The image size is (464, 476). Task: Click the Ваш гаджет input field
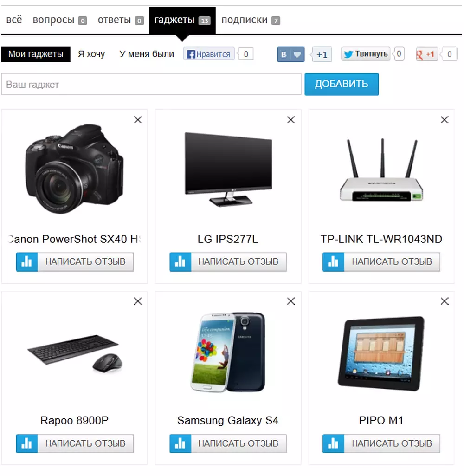pyautogui.click(x=151, y=84)
